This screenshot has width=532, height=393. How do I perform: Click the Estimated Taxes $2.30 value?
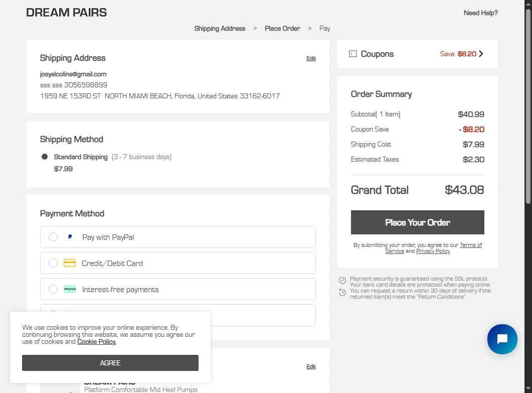(x=473, y=159)
